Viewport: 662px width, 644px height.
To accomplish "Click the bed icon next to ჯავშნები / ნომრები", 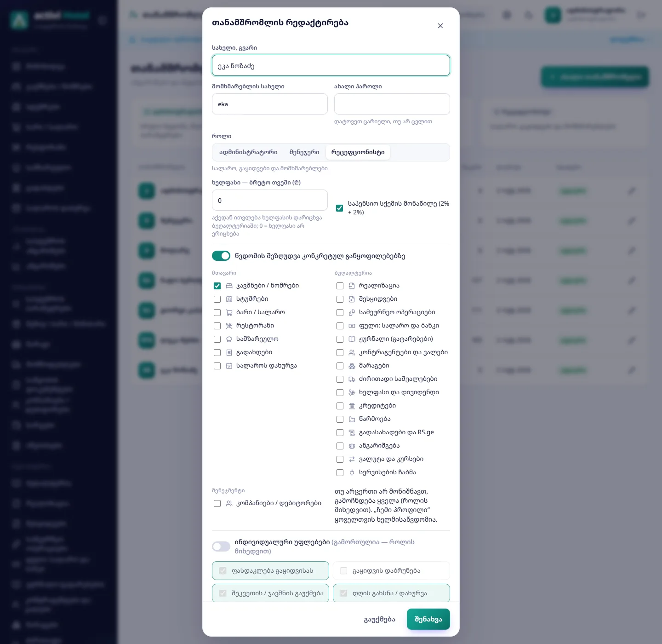I will click(229, 286).
